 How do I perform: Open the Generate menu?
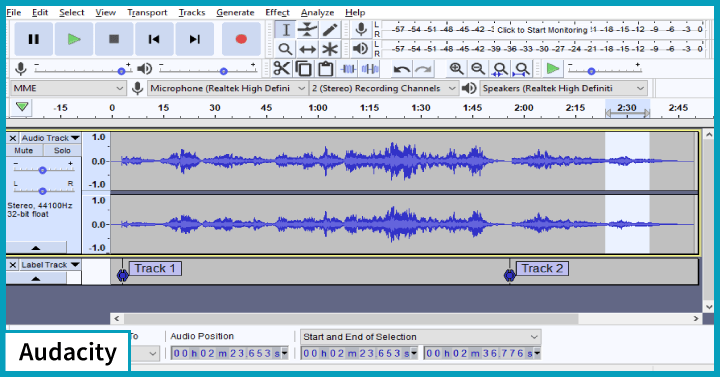point(235,12)
